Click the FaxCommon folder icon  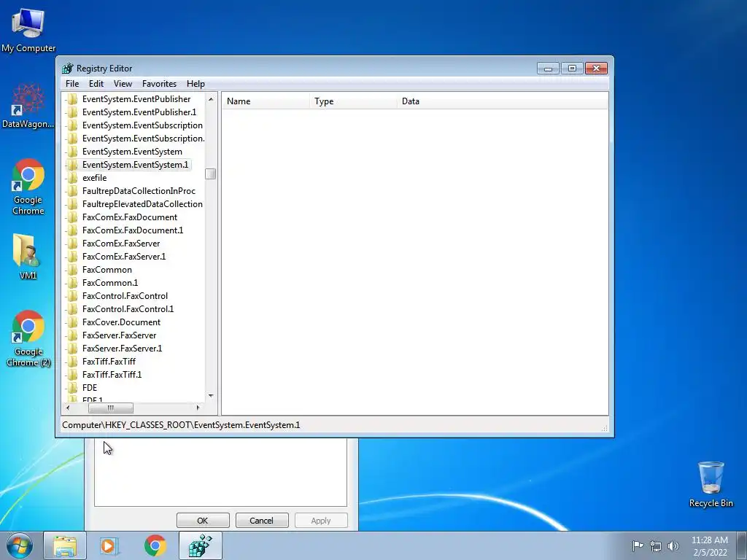click(x=72, y=270)
